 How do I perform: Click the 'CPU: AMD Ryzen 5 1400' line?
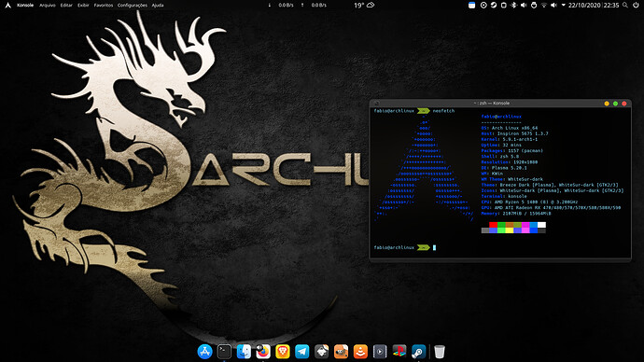[x=529, y=202]
